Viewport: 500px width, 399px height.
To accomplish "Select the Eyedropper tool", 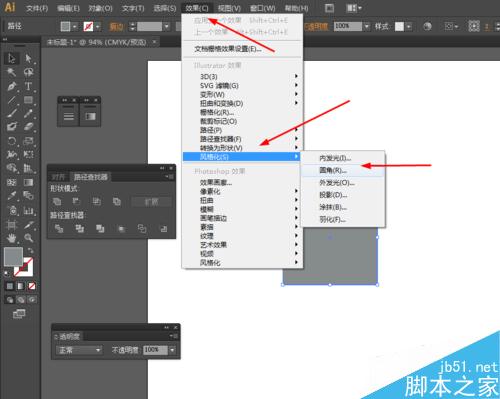I will (x=12, y=195).
